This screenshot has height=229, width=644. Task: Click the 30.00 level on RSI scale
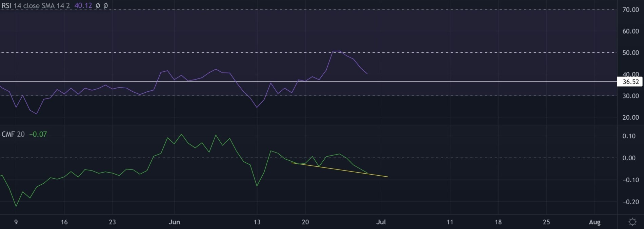[x=630, y=96]
